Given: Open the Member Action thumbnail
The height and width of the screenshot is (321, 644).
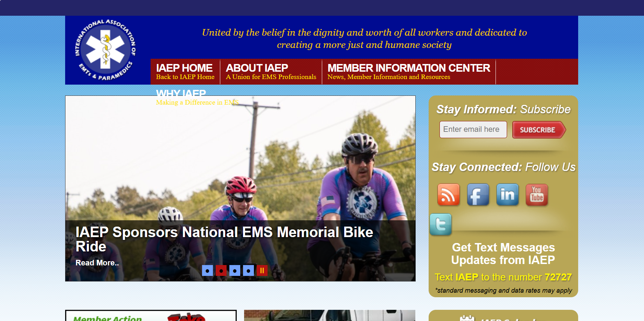Looking at the screenshot, I should tap(151, 315).
